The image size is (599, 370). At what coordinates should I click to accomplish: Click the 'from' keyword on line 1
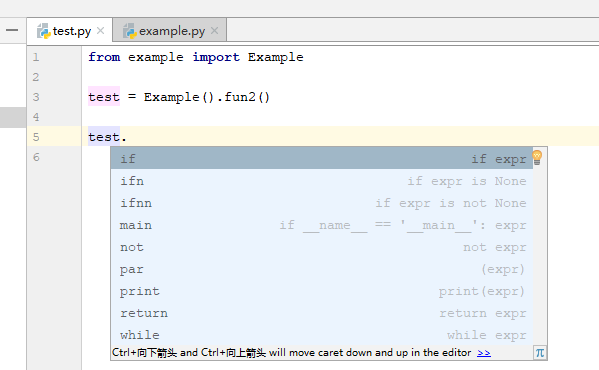[x=104, y=57]
